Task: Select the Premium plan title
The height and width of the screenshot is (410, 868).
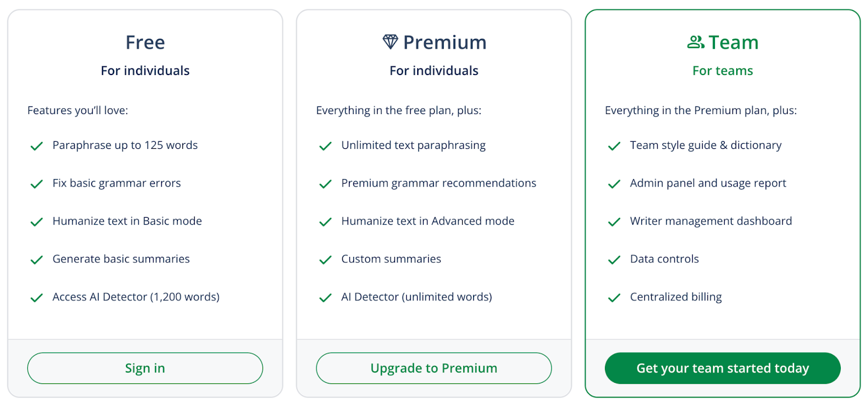Action: (x=444, y=42)
